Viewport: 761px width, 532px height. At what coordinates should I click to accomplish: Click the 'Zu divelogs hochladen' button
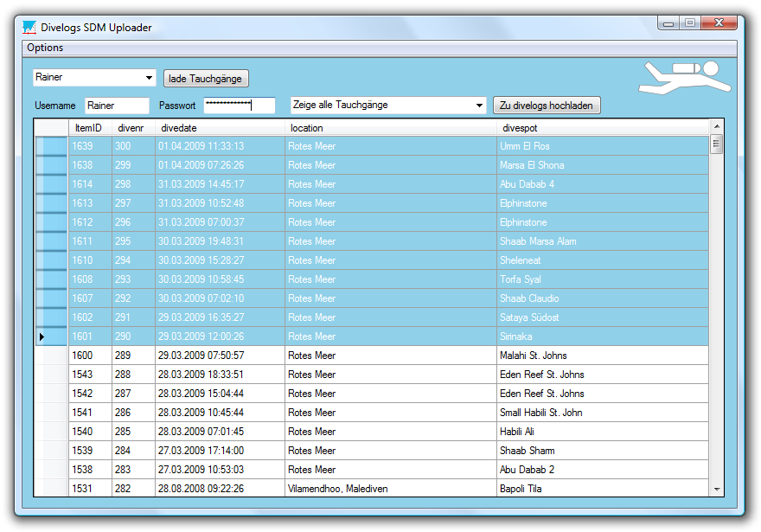[x=547, y=106]
